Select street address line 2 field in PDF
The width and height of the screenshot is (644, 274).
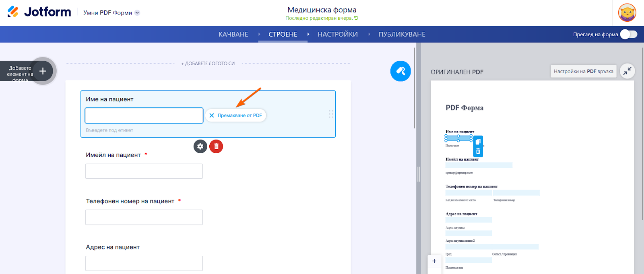(469, 233)
